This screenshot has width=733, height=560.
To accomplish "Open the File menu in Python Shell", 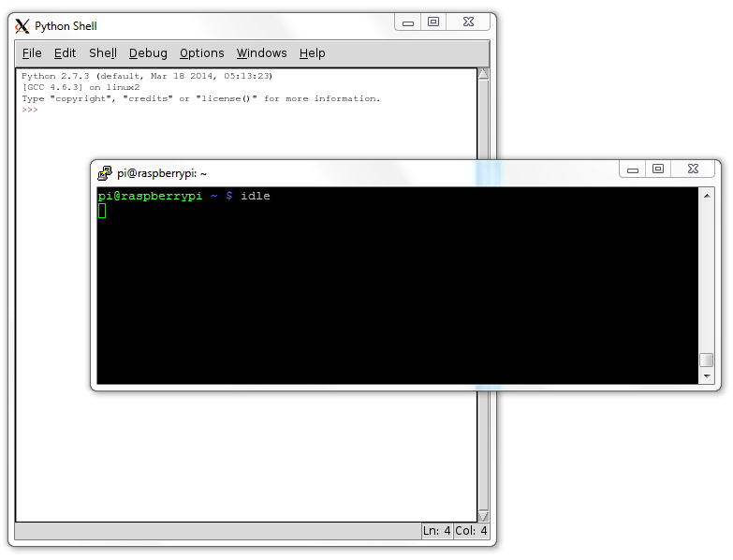I will coord(32,53).
